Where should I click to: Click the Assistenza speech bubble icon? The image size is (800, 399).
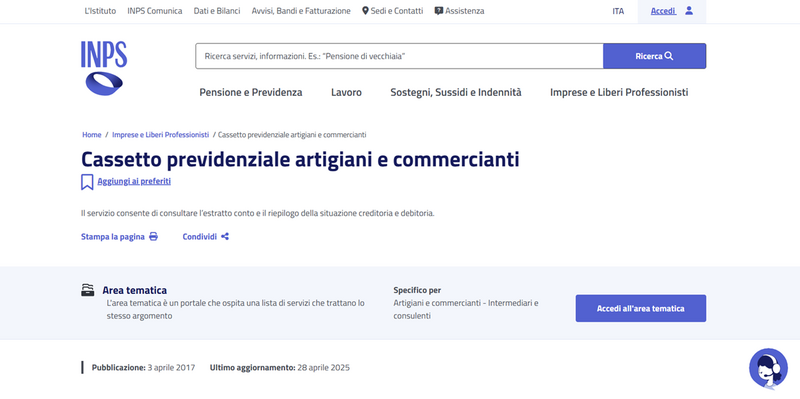coord(439,11)
